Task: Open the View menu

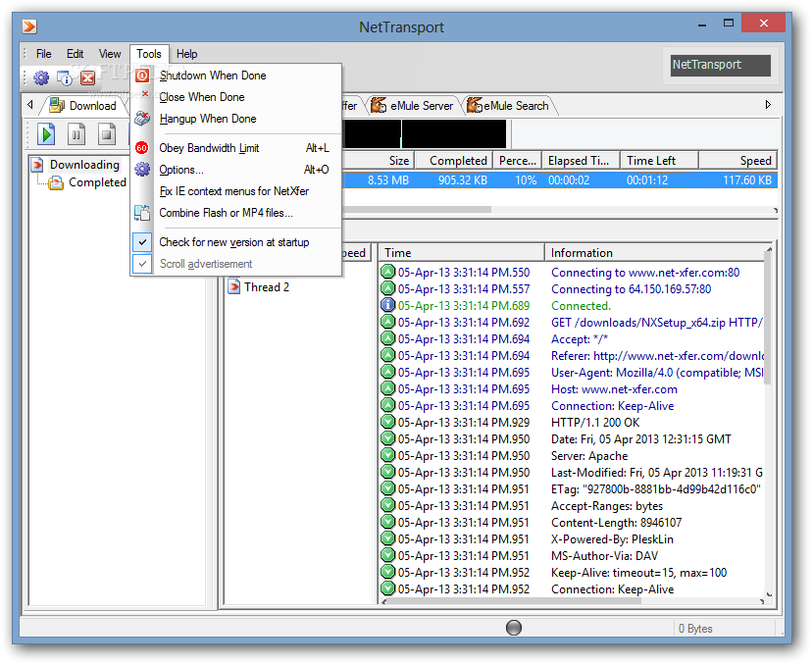Action: (110, 54)
